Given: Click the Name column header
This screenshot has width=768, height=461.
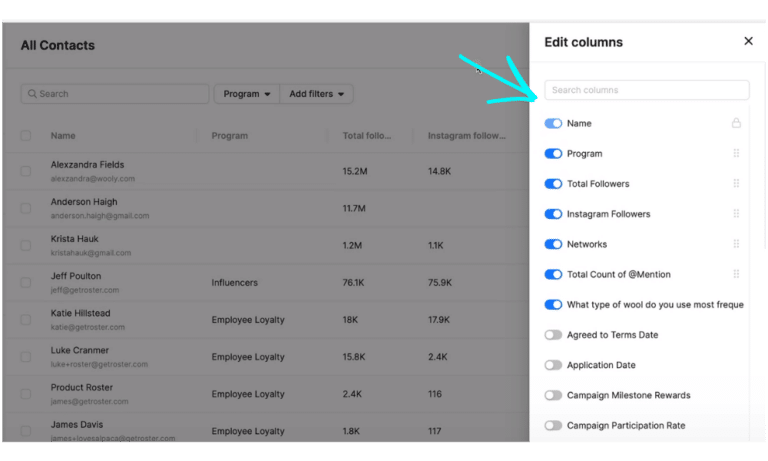Looking at the screenshot, I should click(x=63, y=136).
